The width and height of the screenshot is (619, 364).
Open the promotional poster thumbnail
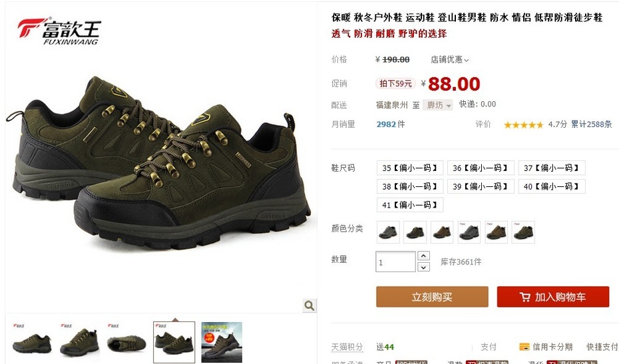[x=222, y=342]
